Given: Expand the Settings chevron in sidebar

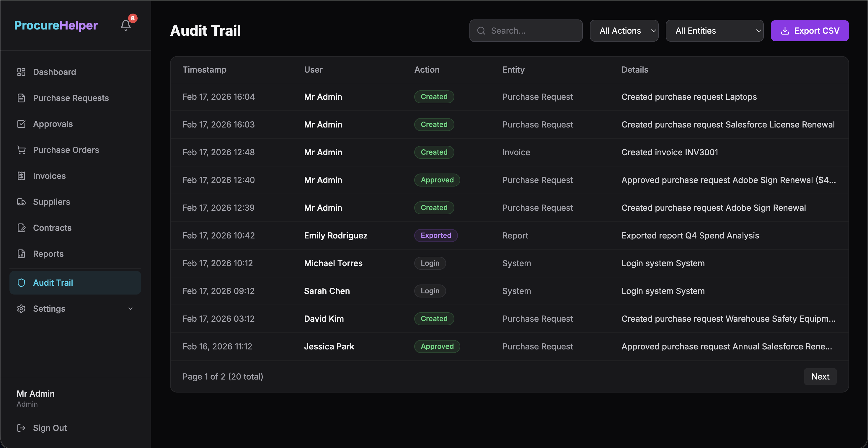Looking at the screenshot, I should point(130,308).
